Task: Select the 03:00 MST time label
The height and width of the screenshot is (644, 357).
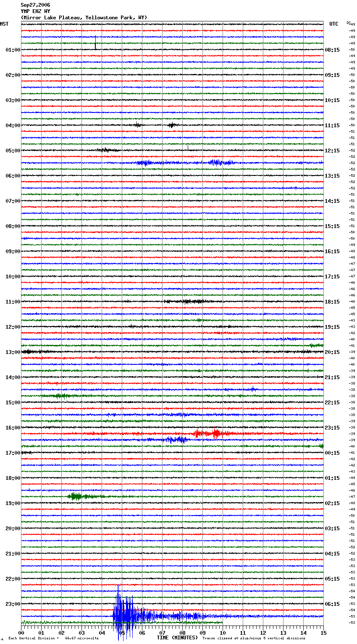Action: (x=13, y=100)
